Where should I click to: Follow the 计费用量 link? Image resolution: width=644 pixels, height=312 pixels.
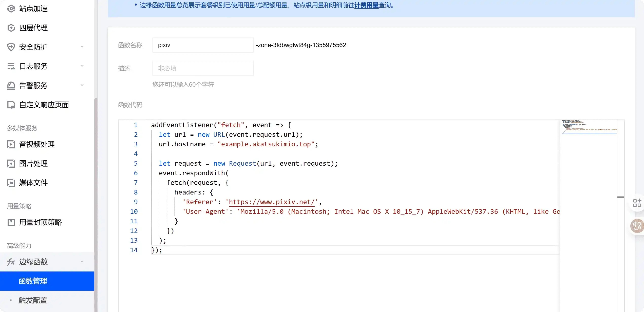[x=366, y=5]
